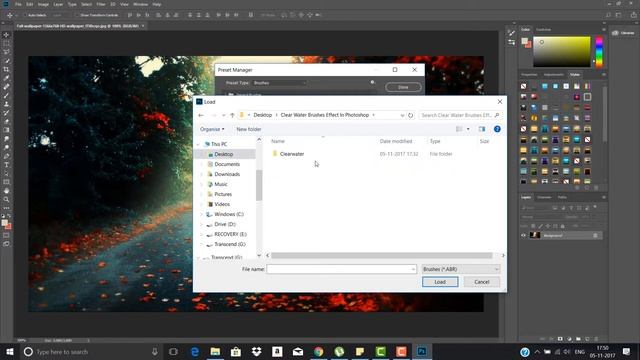Switch to the Swatches tab
The width and height of the screenshot is (640, 360).
[x=543, y=30]
